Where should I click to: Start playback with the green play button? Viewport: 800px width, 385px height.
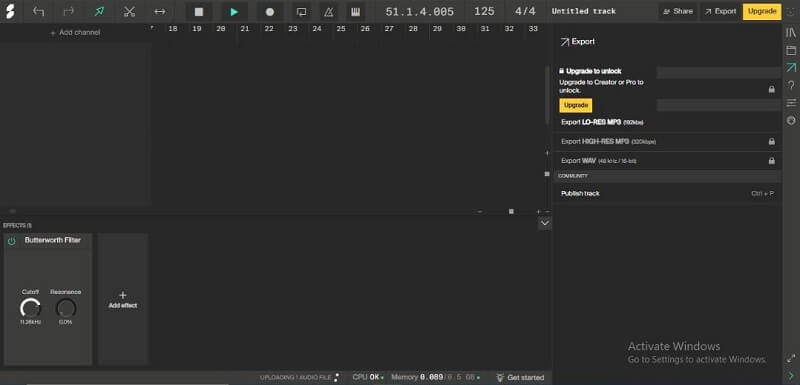234,12
